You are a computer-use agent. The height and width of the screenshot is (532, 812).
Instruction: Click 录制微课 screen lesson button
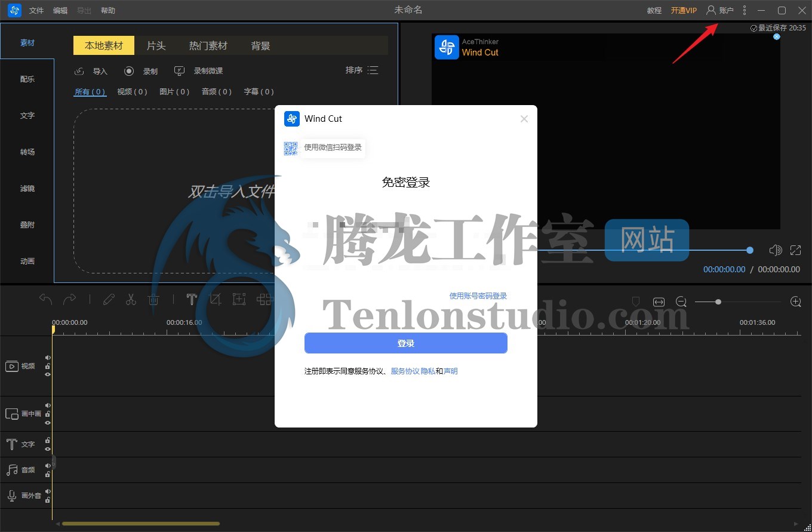point(199,71)
